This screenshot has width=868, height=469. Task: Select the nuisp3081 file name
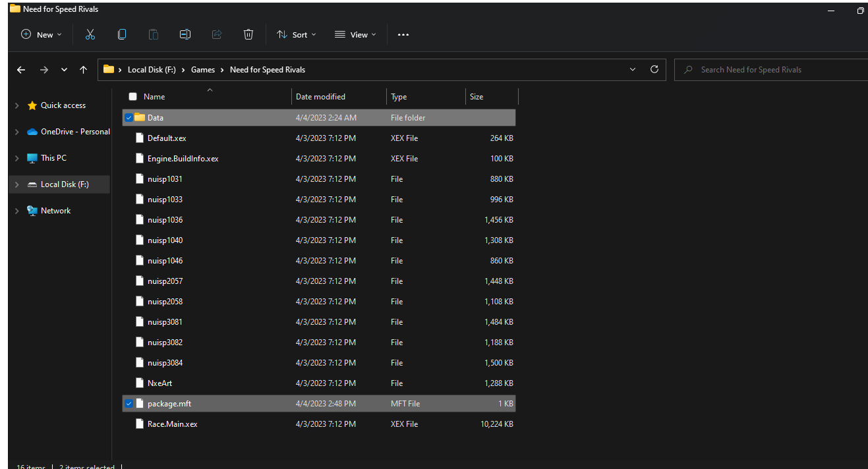coord(165,321)
